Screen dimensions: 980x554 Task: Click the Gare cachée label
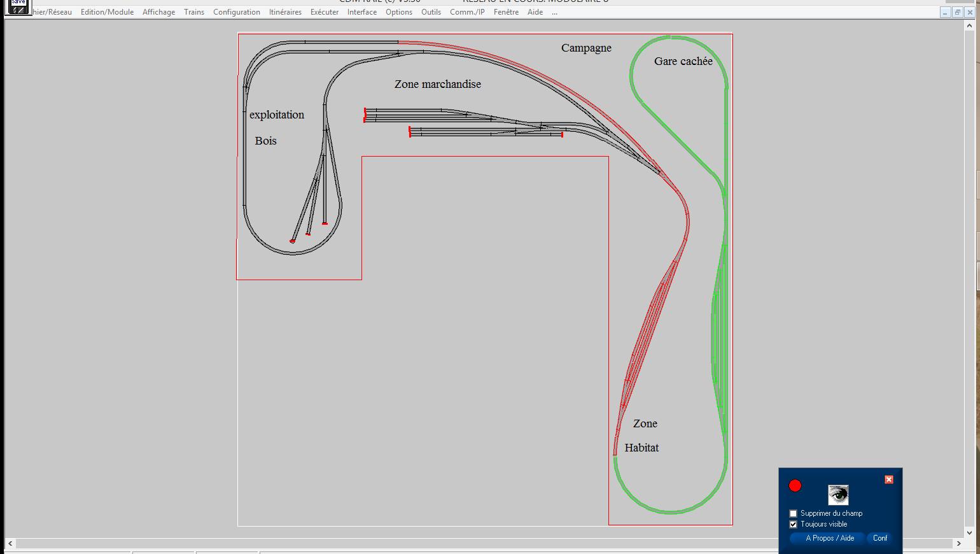[x=683, y=61]
